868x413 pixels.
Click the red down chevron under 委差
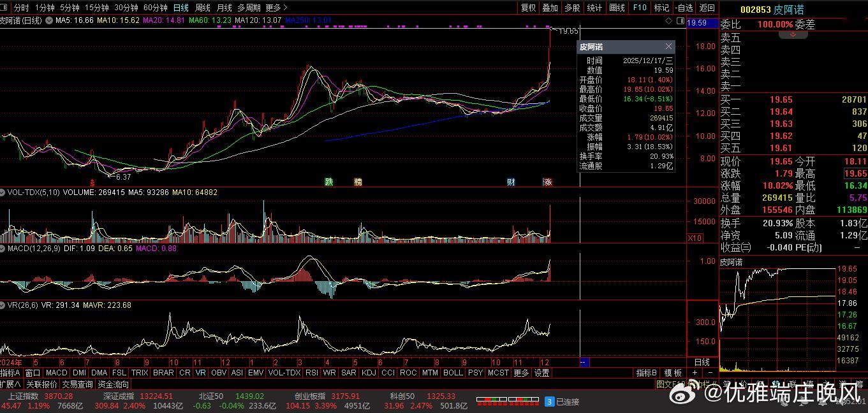(x=793, y=34)
